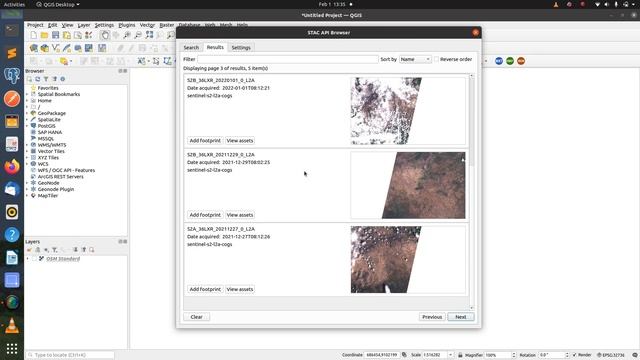
Task: Open the Sort by Name dropdown
Action: (x=415, y=60)
